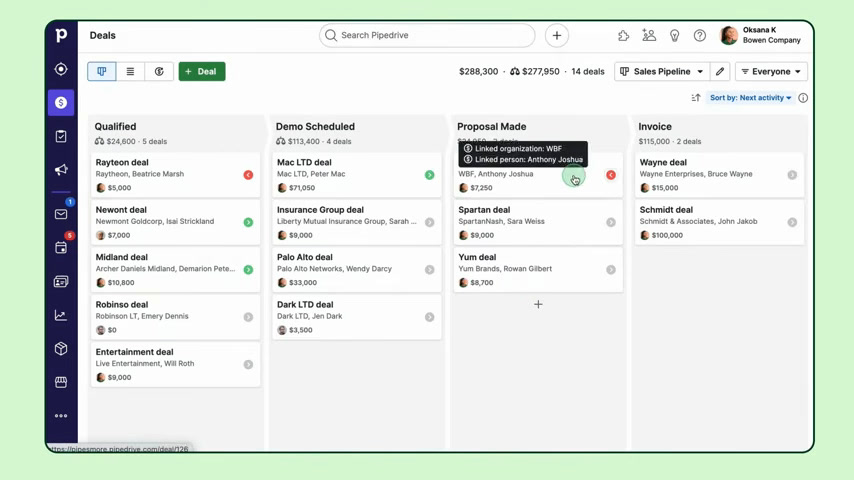854x480 pixels.
Task: Click the Pipedrive logo icon
Action: (61, 35)
